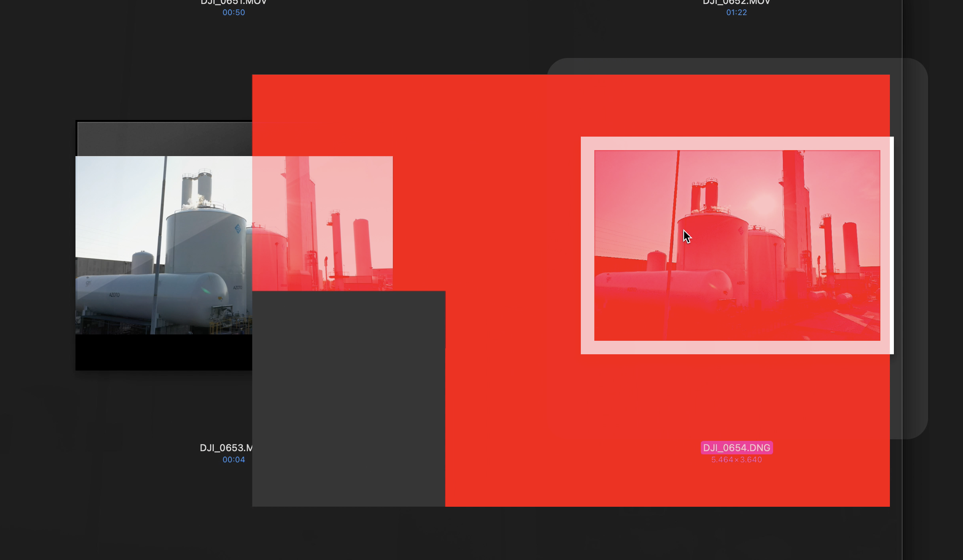
Task: Click the 01:22 duration label
Action: [x=736, y=13]
